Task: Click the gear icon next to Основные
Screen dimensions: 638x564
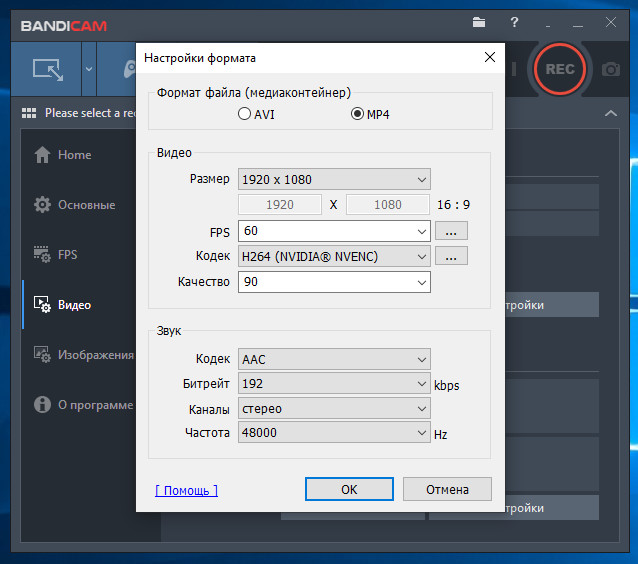Action: pos(42,205)
